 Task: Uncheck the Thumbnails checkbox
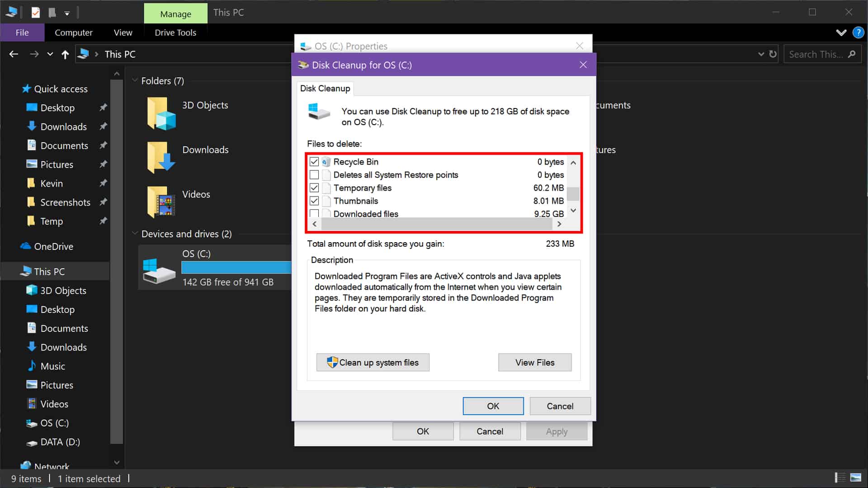pos(314,201)
